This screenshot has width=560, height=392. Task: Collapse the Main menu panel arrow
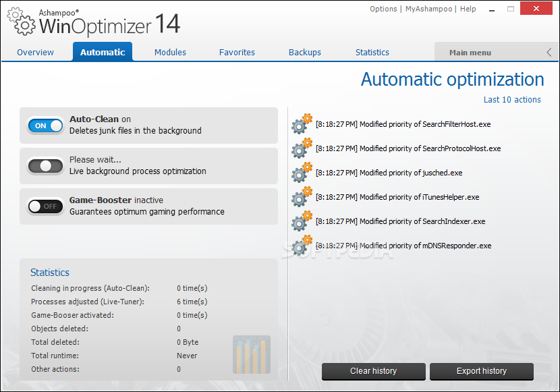549,53
